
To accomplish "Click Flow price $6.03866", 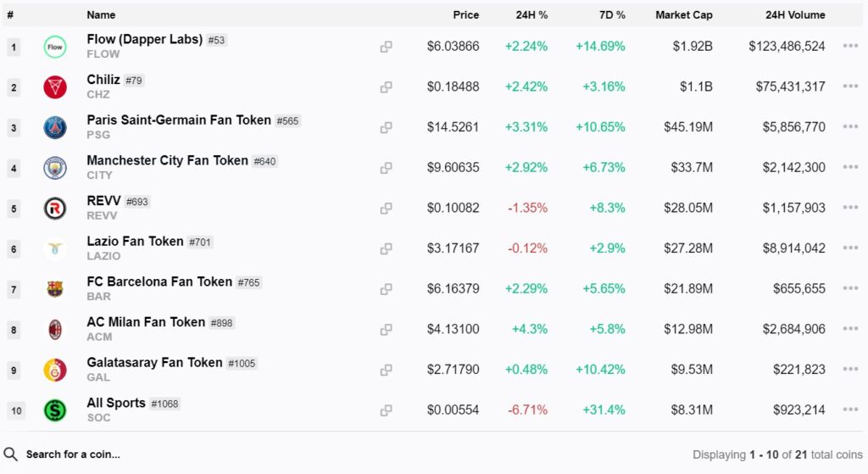I will click(453, 46).
